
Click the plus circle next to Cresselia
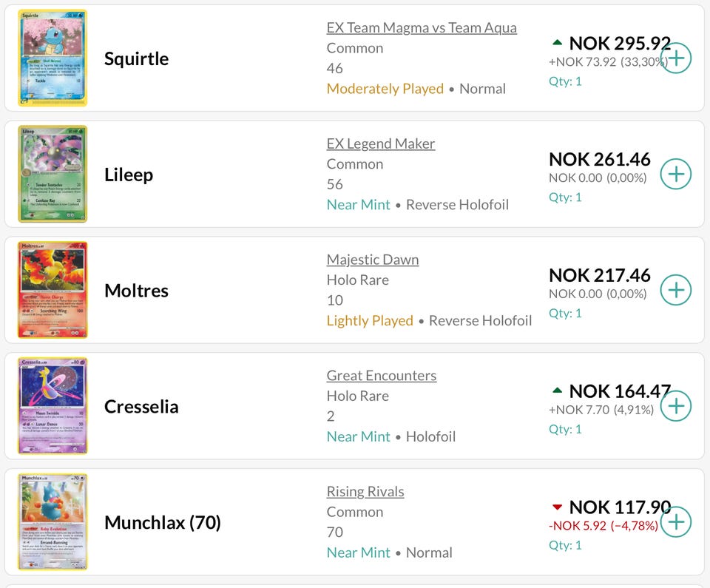tap(675, 406)
